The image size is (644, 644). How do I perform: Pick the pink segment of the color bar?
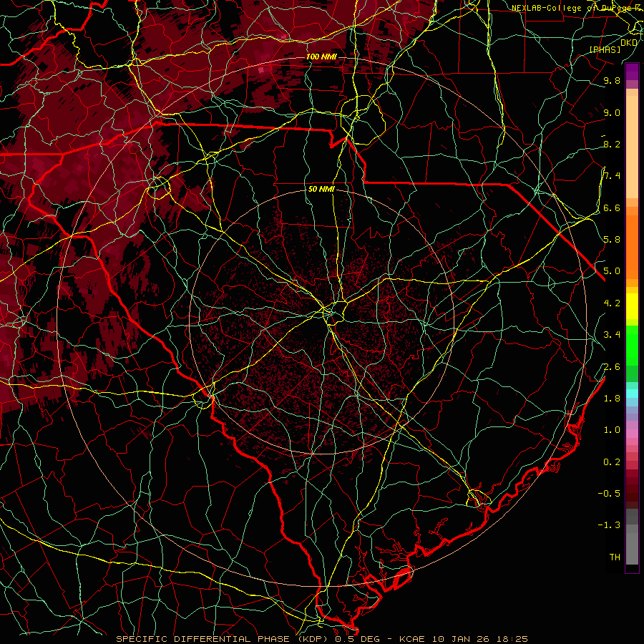pyautogui.click(x=632, y=434)
